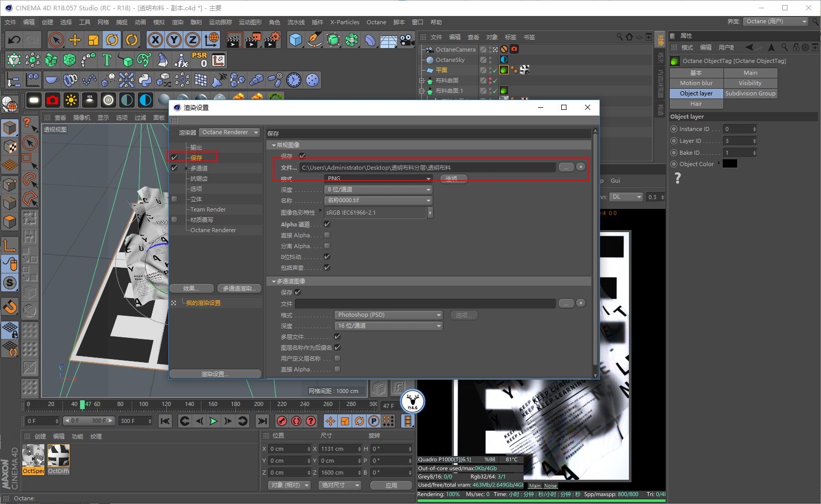This screenshot has height=504, width=821.
Task: Click the record keyframe icon
Action: [282, 421]
